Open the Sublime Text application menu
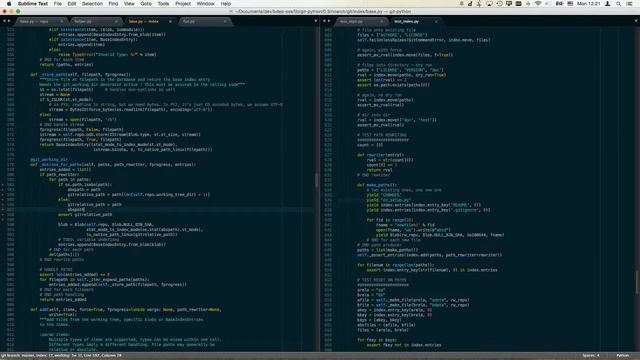This screenshot has height=360, width=640. click(x=33, y=4)
